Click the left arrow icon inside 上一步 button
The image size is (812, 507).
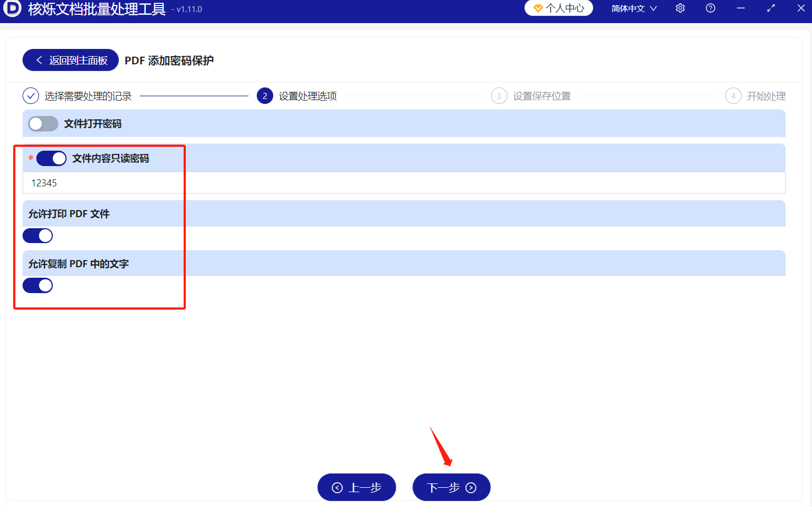coord(337,487)
